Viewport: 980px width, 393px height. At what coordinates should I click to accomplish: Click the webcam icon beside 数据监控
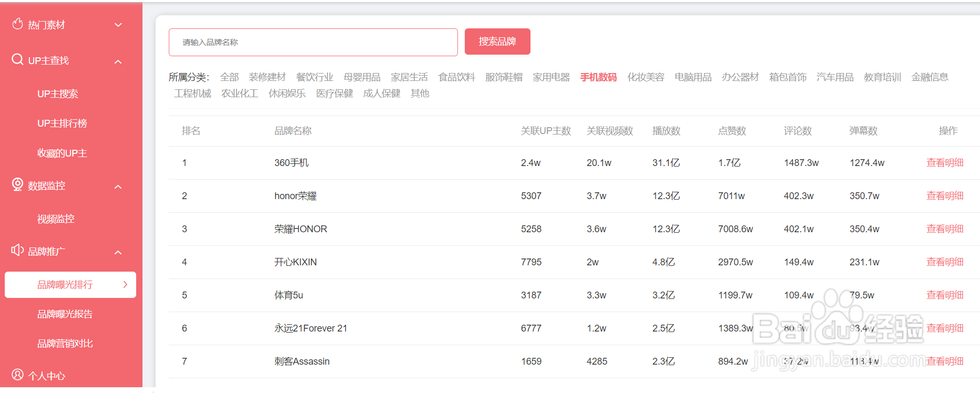[17, 184]
